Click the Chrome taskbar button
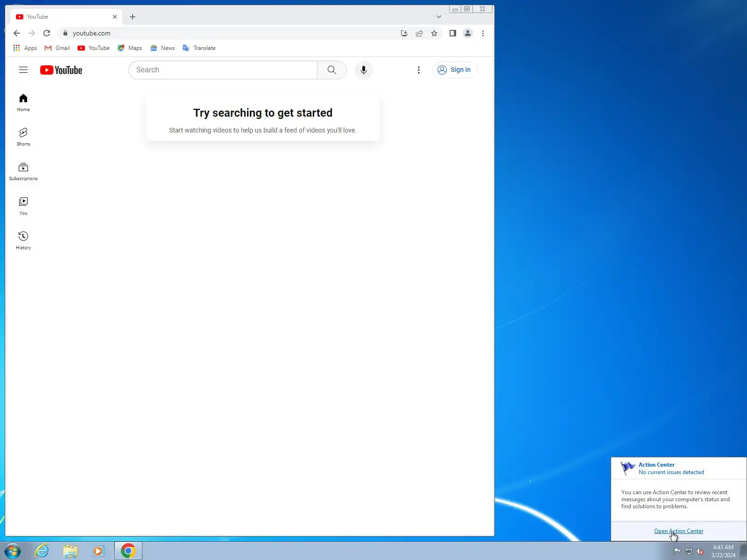The width and height of the screenshot is (747, 560). [128, 551]
